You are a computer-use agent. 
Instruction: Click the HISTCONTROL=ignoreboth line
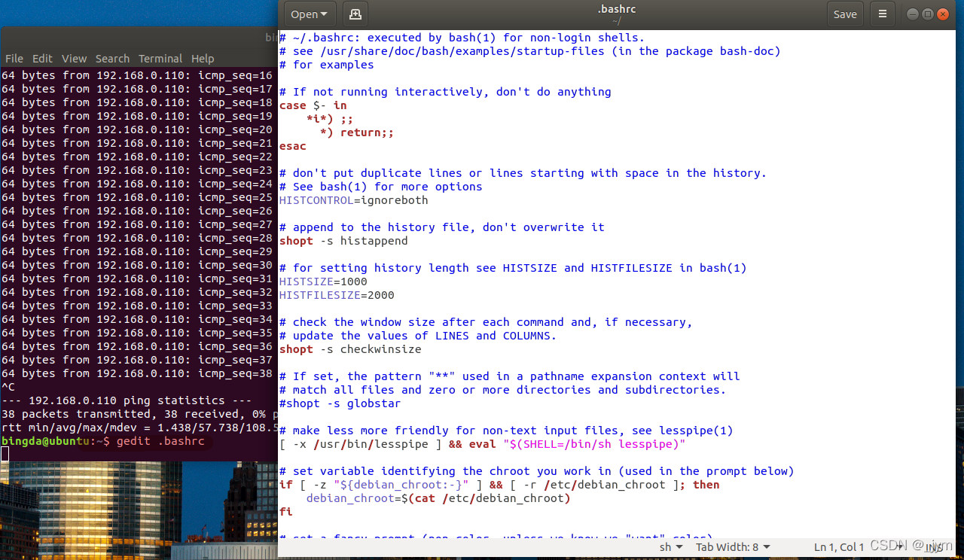[x=353, y=200]
